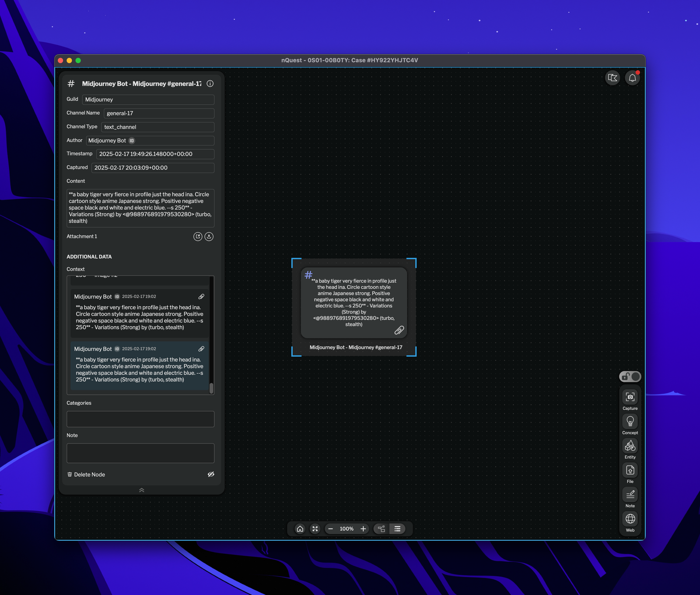Click the 100% zoom level
The height and width of the screenshot is (595, 700).
click(x=346, y=529)
